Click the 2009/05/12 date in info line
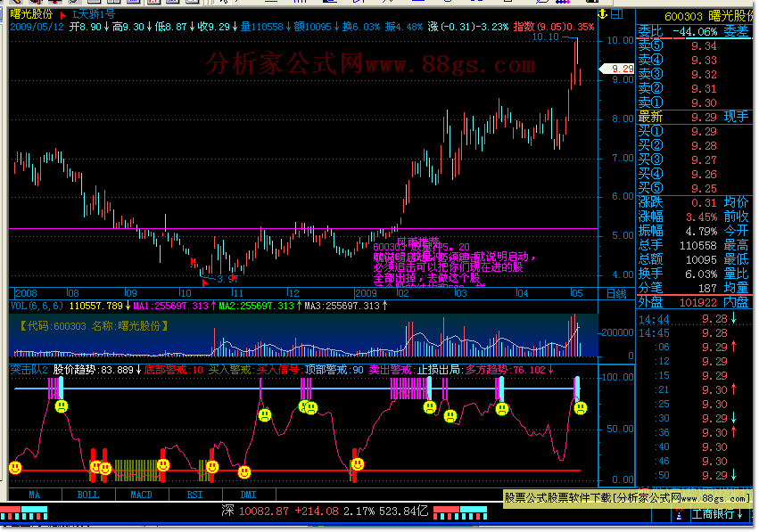Viewport: 759px width, 532px height. coord(37,27)
